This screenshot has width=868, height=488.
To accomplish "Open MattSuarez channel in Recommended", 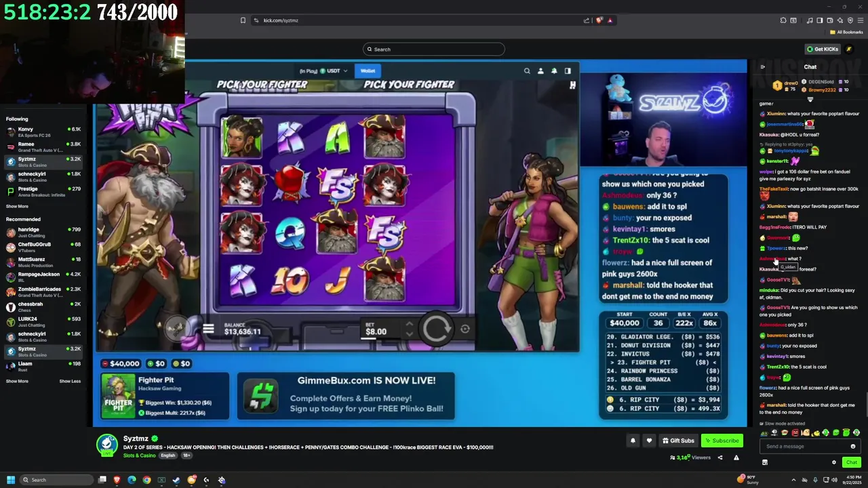I will [43, 262].
